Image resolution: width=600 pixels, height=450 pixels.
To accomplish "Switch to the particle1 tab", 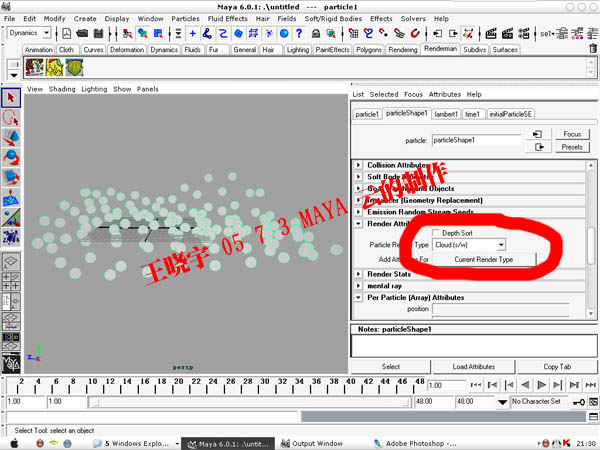I will 367,114.
